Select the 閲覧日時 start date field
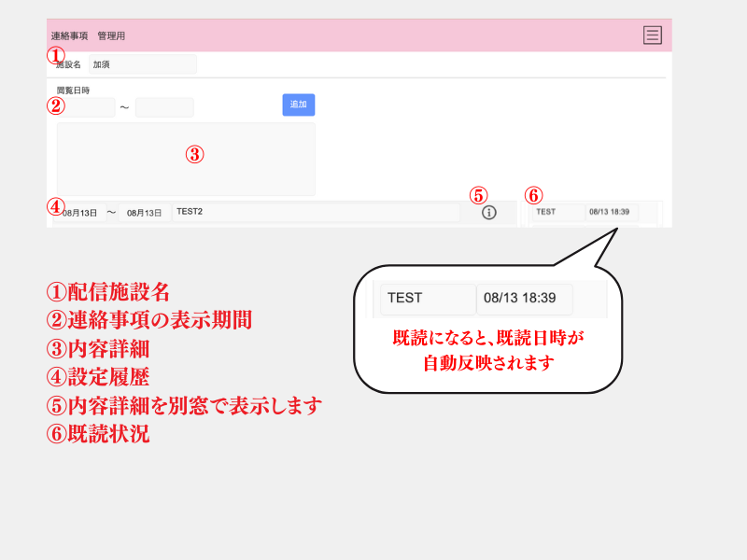The height and width of the screenshot is (560, 747). [86, 107]
